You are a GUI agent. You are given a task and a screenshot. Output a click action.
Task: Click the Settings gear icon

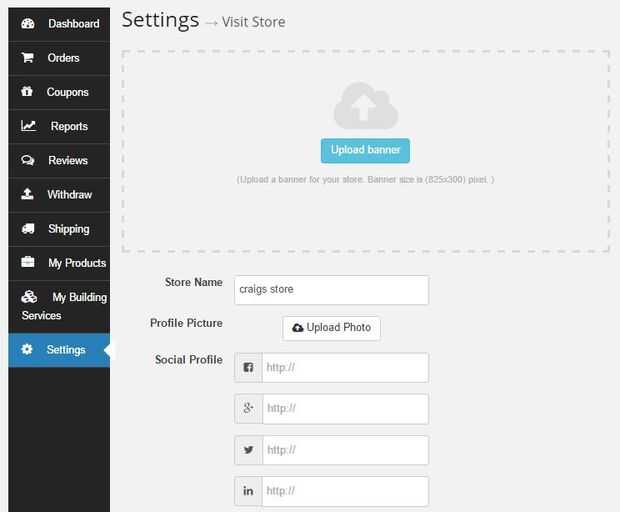27,350
